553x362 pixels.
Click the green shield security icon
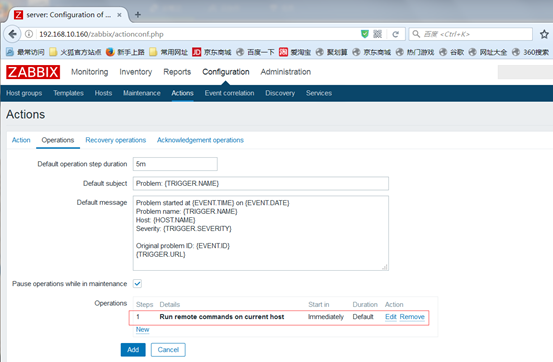(365, 34)
